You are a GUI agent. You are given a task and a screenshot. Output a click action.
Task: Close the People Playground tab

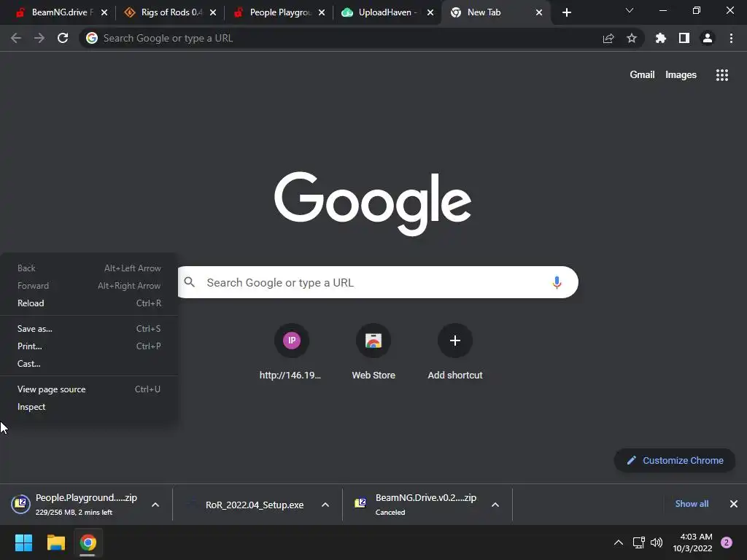(322, 12)
